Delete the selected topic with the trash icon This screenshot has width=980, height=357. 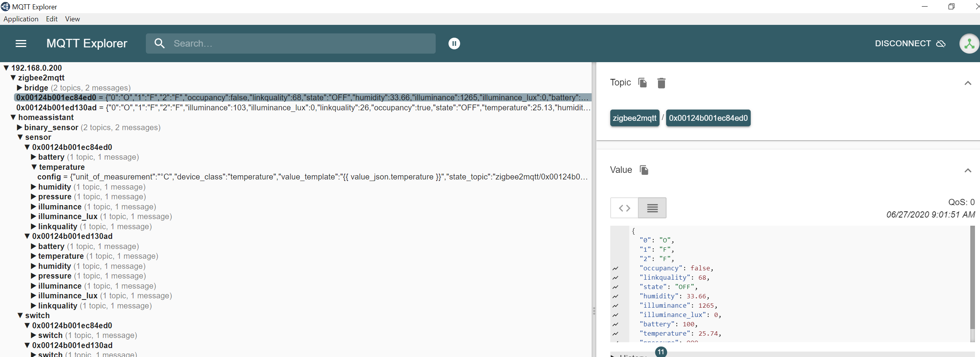661,83
